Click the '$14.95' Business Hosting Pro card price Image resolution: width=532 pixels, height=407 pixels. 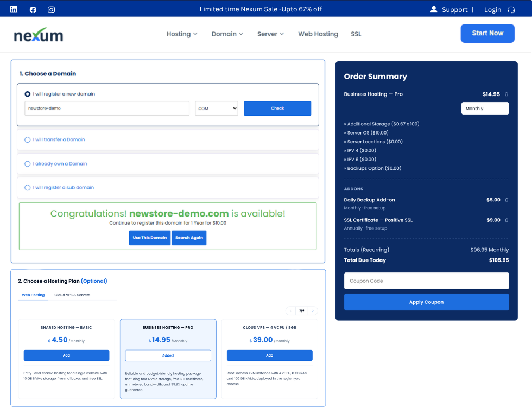pos(159,340)
